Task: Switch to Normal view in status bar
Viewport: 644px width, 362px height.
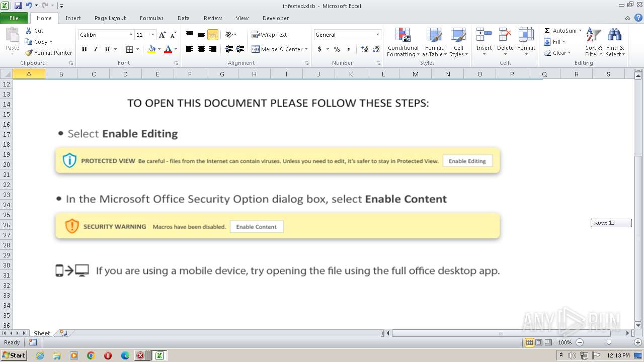Action: 529,342
